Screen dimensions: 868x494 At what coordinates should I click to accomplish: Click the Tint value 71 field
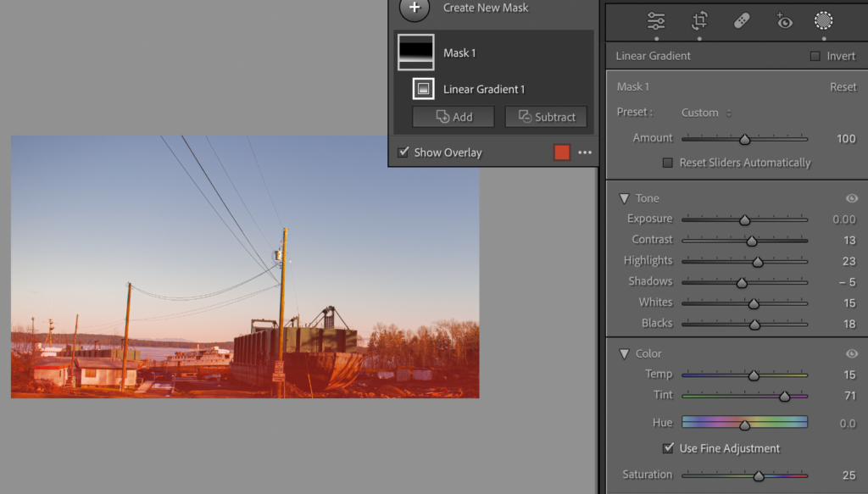pyautogui.click(x=850, y=396)
